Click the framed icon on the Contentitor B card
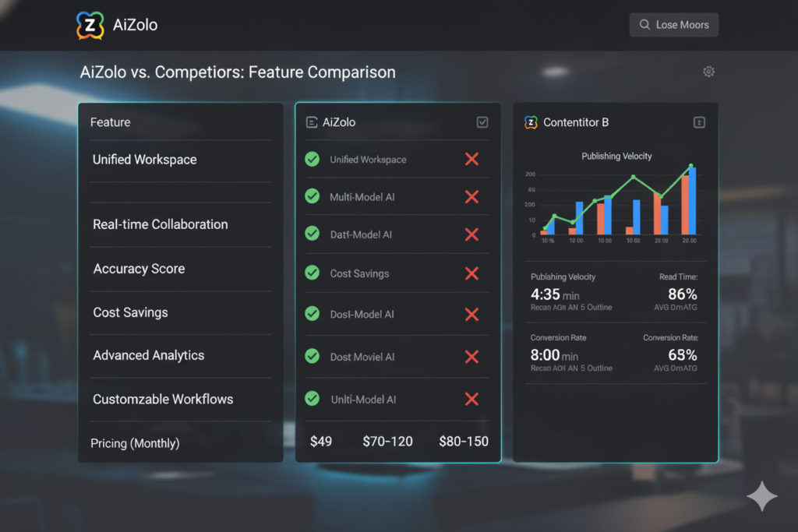This screenshot has width=798, height=532. click(x=699, y=122)
